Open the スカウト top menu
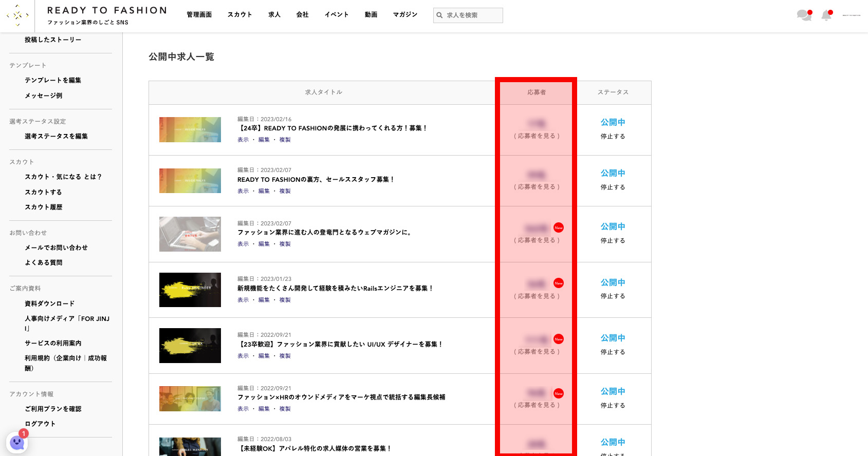Viewport: 868px width, 456px height. [240, 14]
